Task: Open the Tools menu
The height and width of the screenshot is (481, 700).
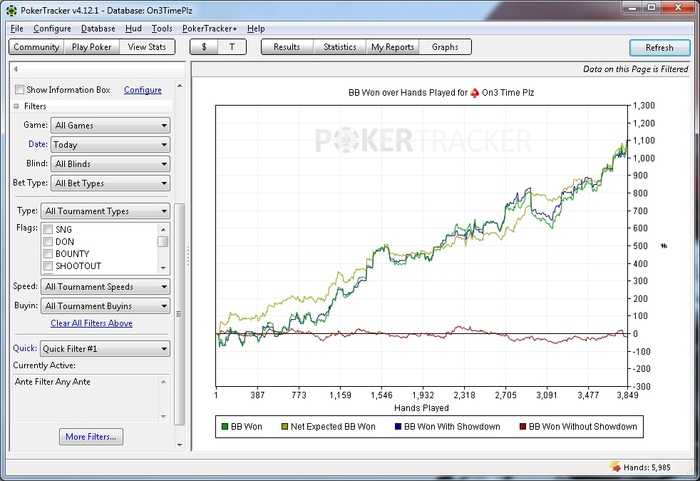Action: (162, 29)
